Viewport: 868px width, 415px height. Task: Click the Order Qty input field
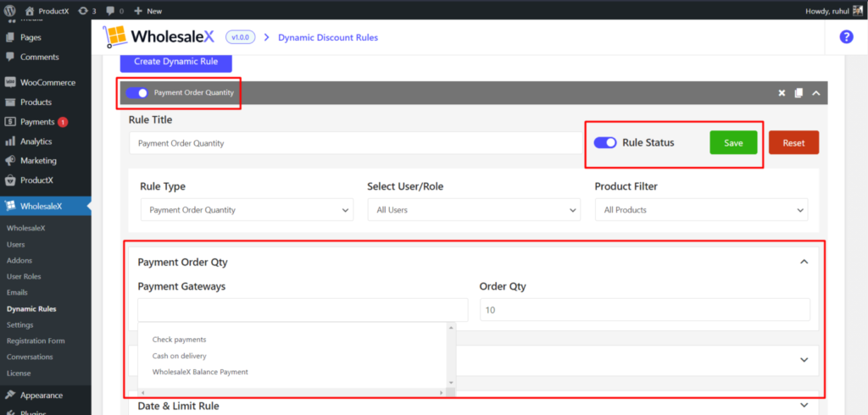[645, 310]
